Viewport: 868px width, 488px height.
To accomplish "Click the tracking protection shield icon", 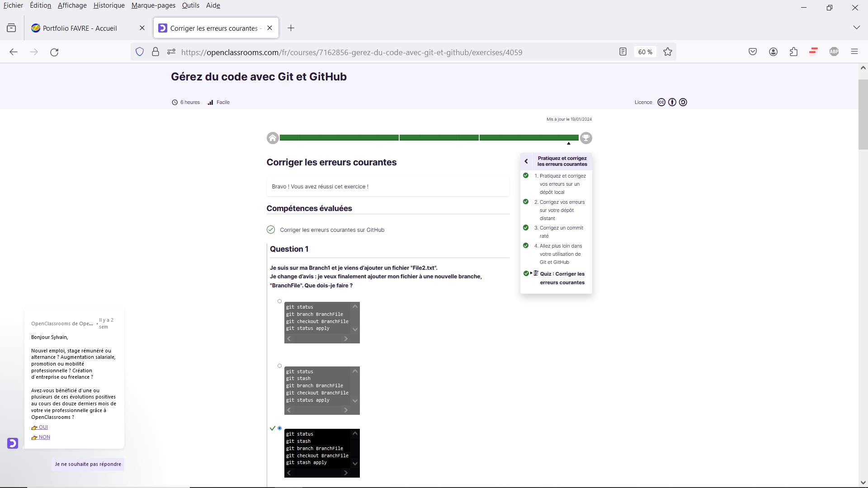I will pos(140,52).
